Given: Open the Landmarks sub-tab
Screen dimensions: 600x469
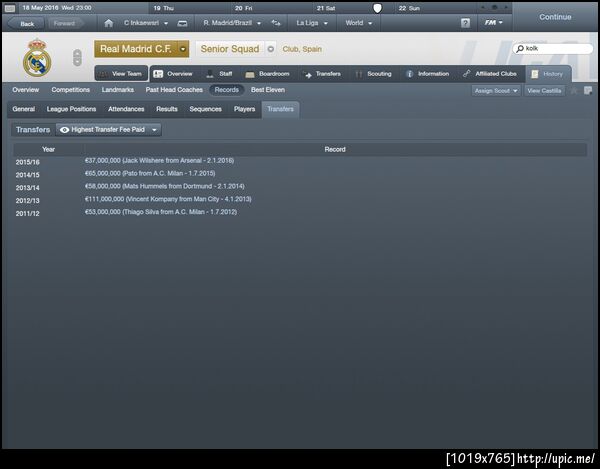Looking at the screenshot, I should [x=118, y=90].
